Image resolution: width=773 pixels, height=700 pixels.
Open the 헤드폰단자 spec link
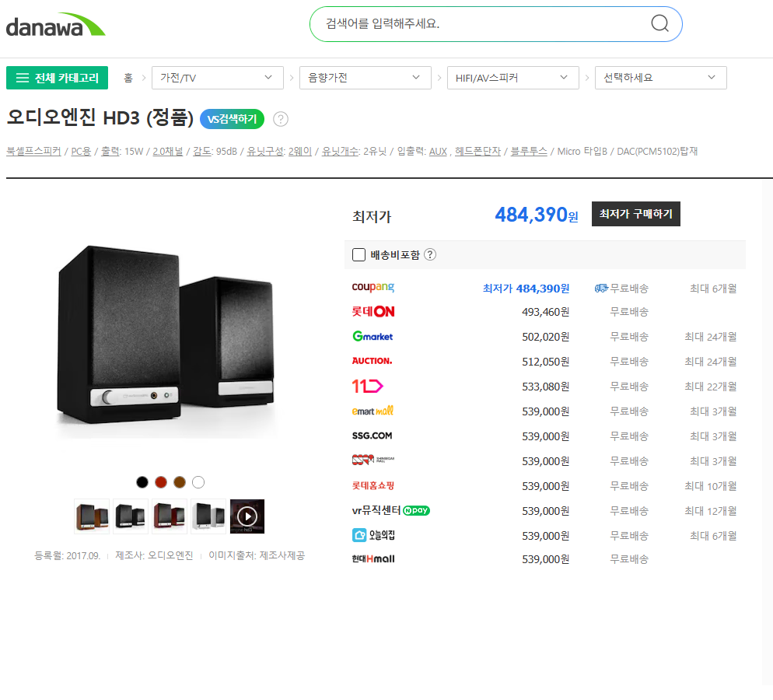(x=477, y=152)
